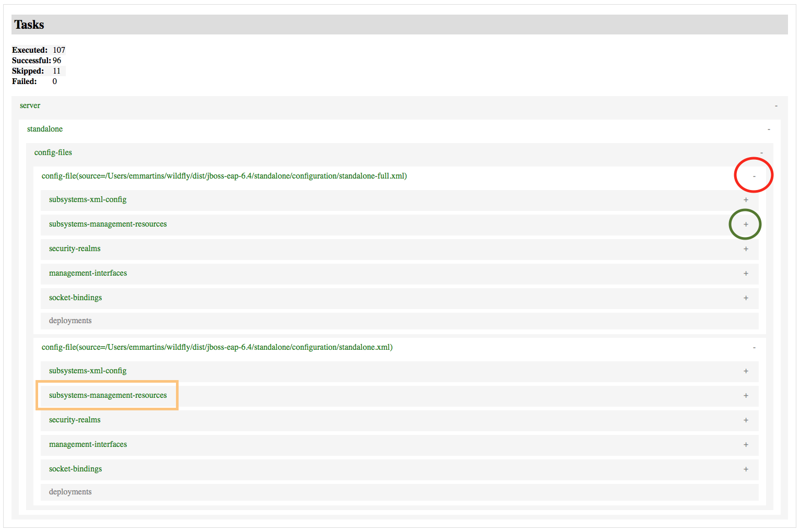This screenshot has height=532, width=800.
Task: Collapse the standalone-full.xml config-file entry
Action: (x=754, y=176)
